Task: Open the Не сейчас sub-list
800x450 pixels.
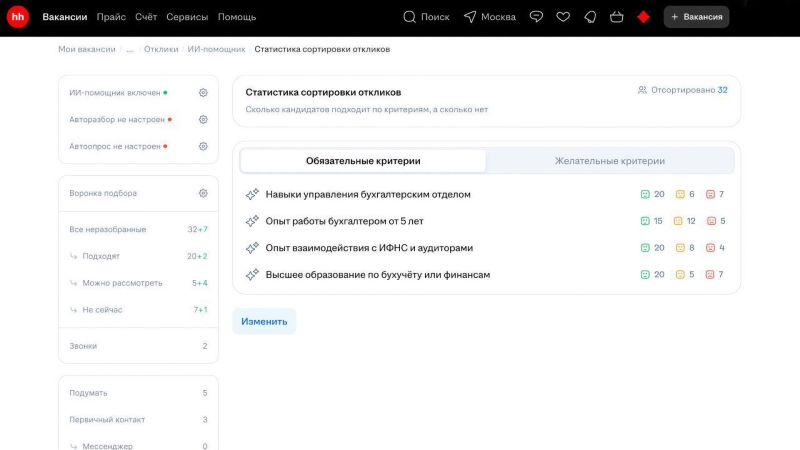Action: pyautogui.click(x=138, y=310)
